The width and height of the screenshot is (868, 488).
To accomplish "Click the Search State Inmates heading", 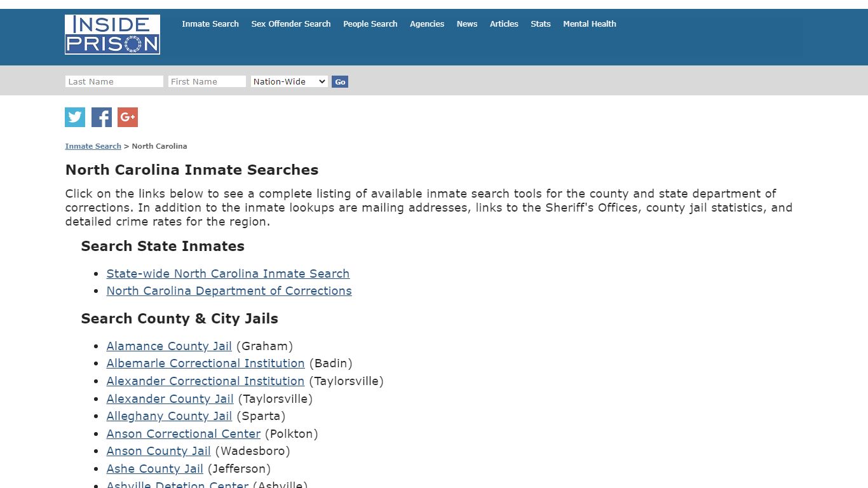I will [163, 246].
